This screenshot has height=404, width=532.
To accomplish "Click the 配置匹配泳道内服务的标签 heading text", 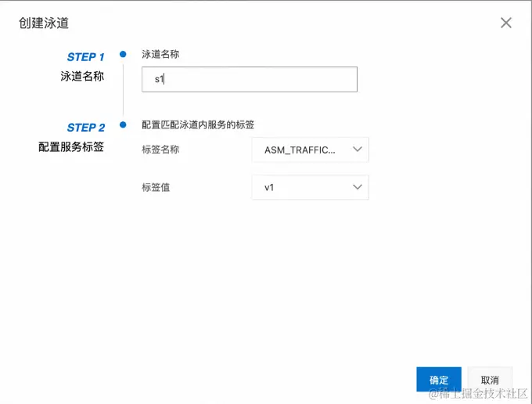I will (x=198, y=124).
